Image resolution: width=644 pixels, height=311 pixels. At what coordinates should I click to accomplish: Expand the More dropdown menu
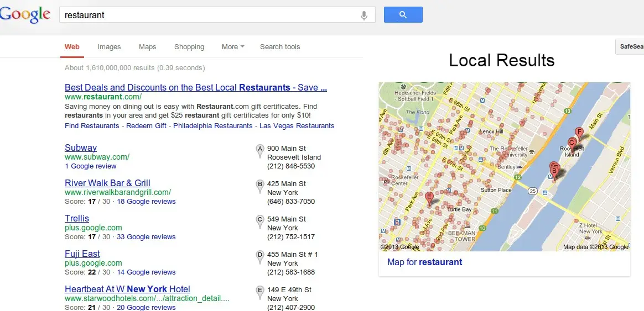click(x=233, y=47)
